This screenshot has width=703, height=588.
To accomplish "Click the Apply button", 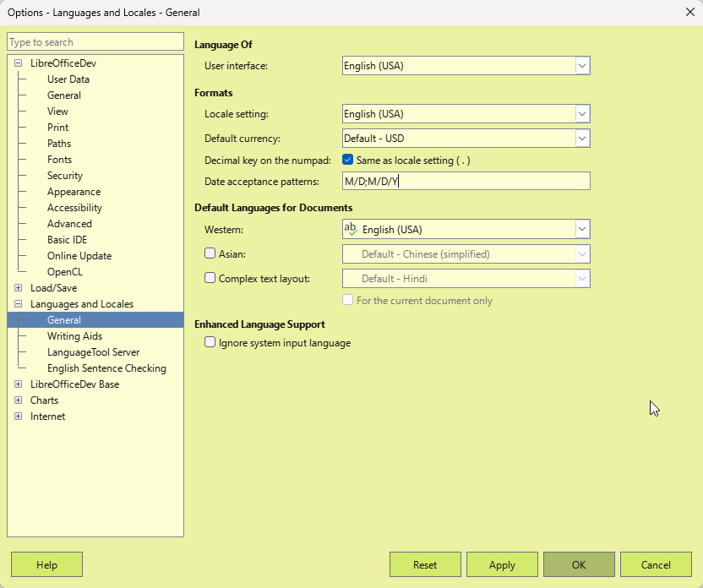I will [502, 564].
